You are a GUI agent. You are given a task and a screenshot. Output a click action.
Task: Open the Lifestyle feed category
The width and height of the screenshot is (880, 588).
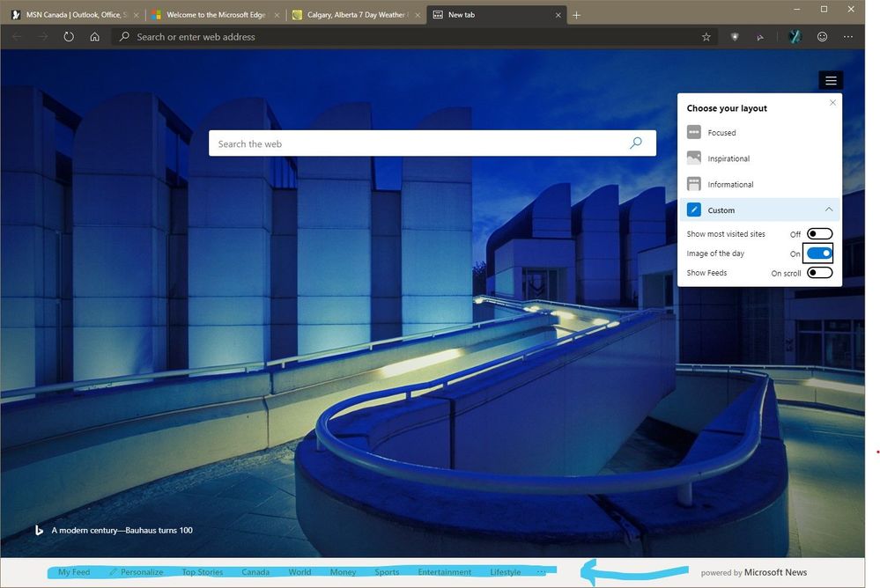[505, 572]
